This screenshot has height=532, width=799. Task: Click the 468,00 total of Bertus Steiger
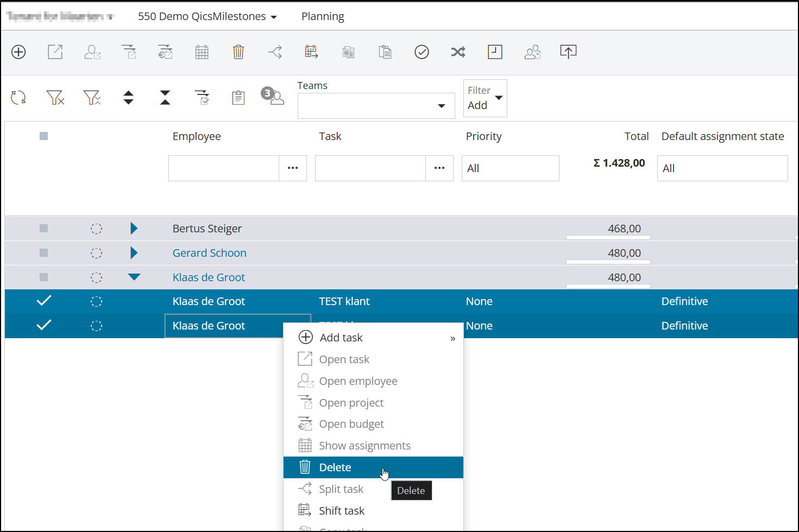pyautogui.click(x=624, y=229)
